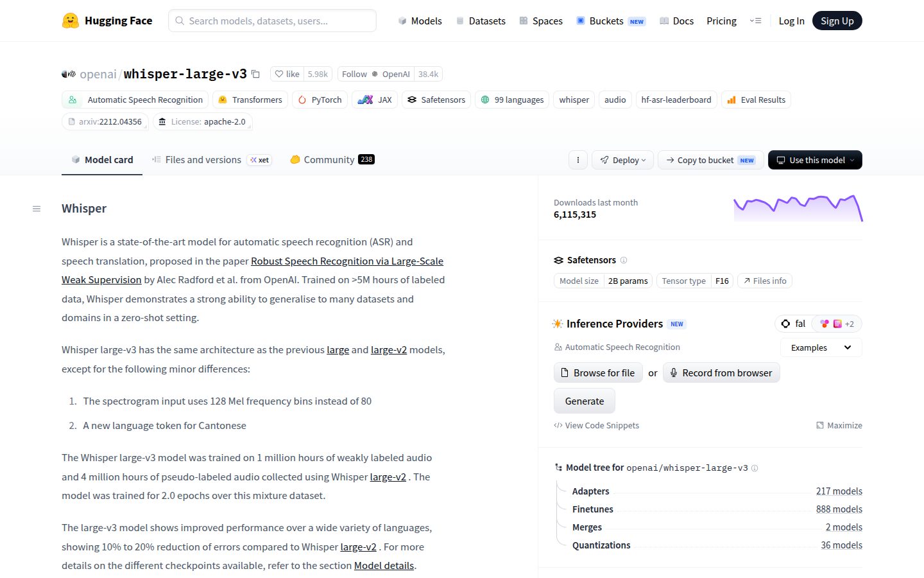The image size is (924, 578).
Task: Click the heart like button
Action: (287, 74)
